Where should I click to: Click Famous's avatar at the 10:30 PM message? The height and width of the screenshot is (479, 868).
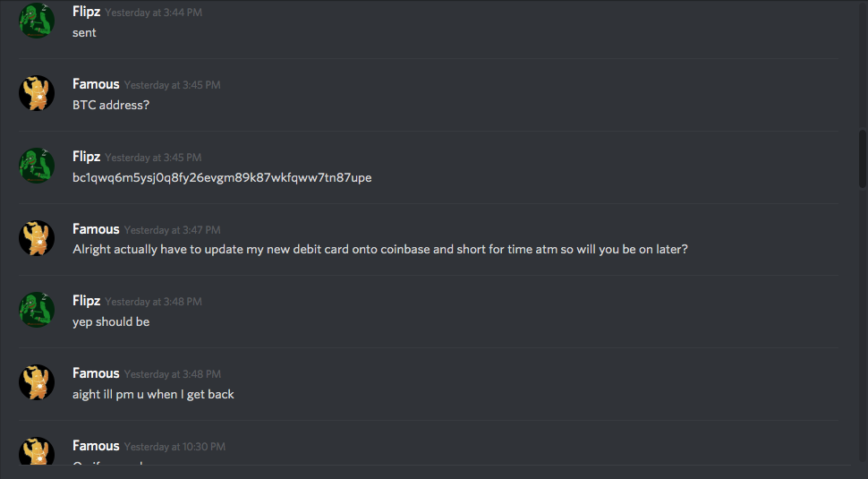coord(37,450)
